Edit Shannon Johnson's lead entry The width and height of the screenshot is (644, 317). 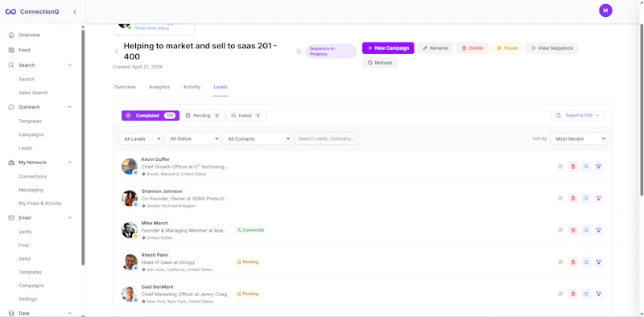coord(560,199)
